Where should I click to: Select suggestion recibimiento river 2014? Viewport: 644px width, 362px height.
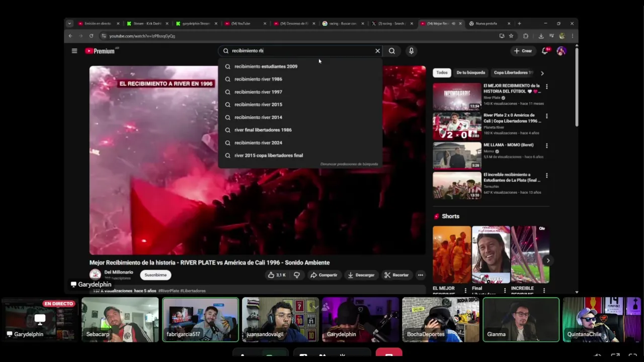[300, 117]
